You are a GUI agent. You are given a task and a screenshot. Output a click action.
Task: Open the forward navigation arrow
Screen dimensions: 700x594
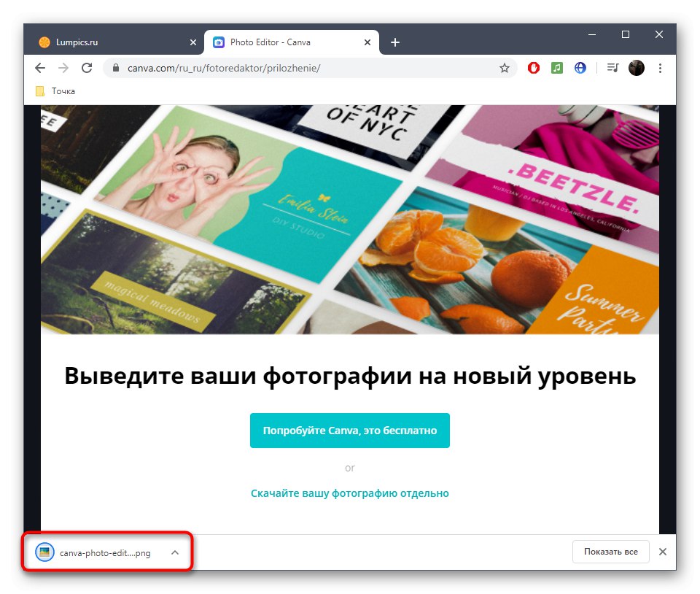(x=63, y=68)
